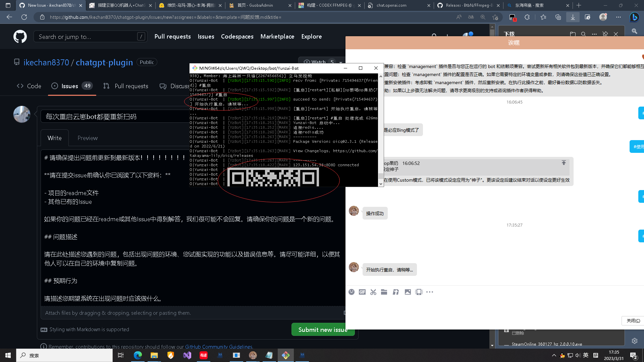Open the GitHub Community Guidelines link
This screenshot has width=644, height=362.
[x=218, y=347]
